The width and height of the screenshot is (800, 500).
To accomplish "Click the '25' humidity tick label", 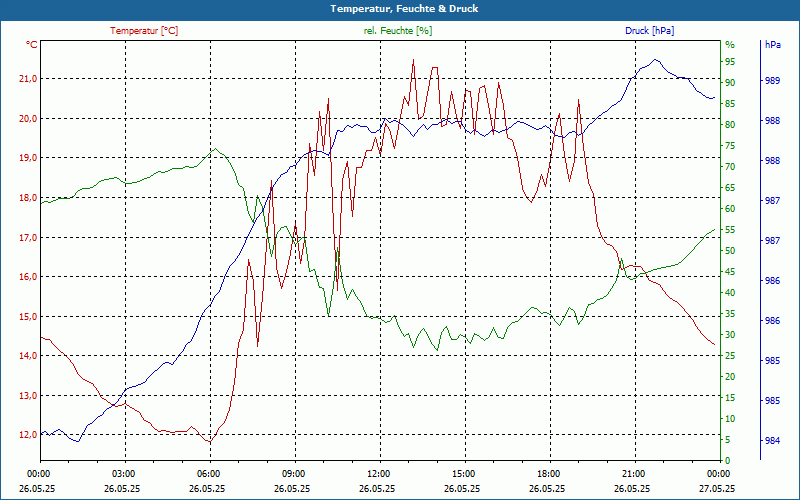I will (730, 356).
